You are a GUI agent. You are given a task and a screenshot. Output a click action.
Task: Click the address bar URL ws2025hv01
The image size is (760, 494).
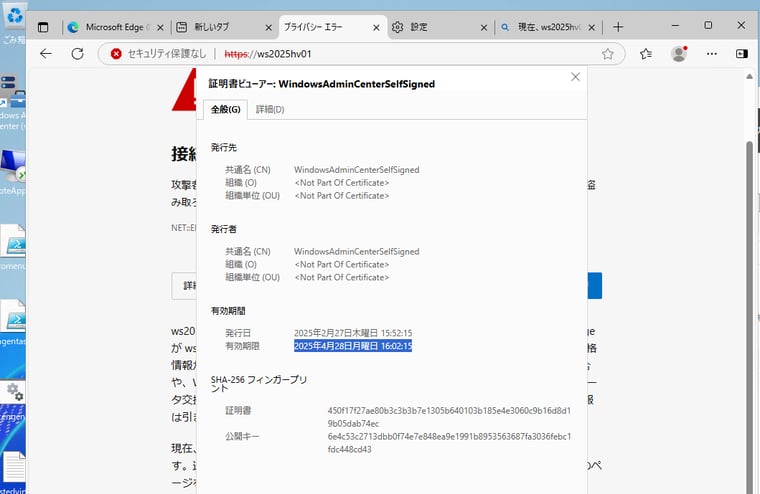(268, 54)
